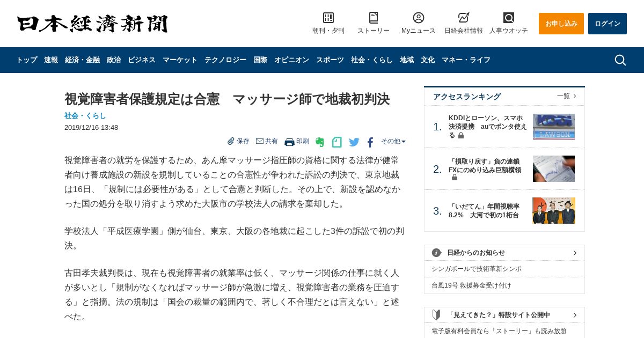The height and width of the screenshot is (338, 644).
Task: Select テクノロジー in navigation bar
Action: (x=225, y=60)
